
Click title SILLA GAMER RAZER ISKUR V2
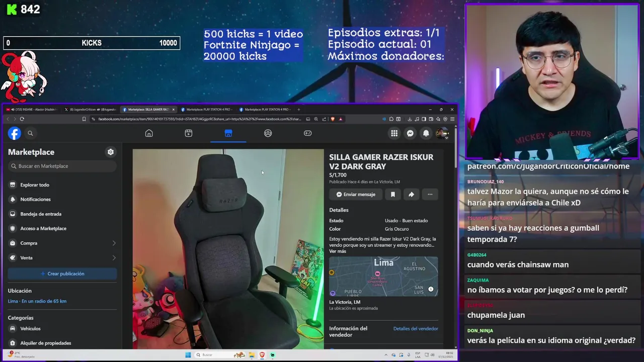tap(381, 162)
